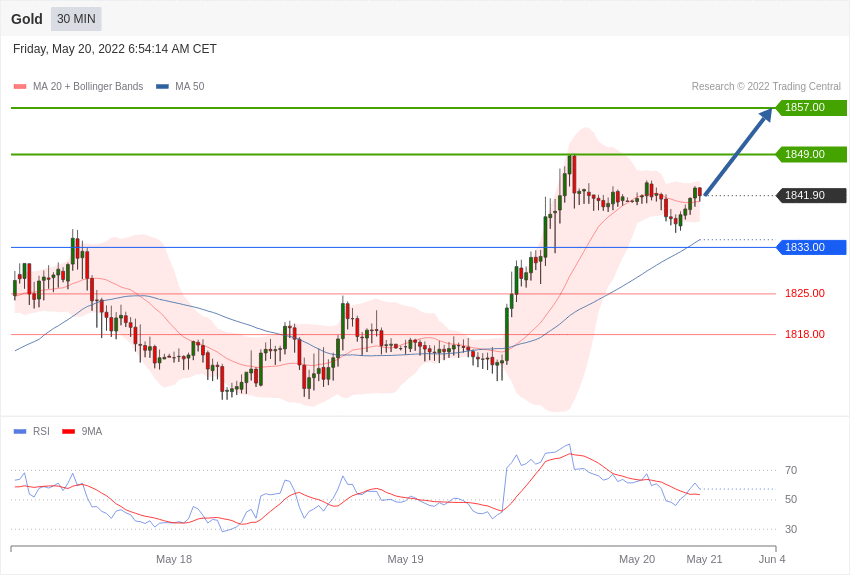Select the 1833.00 pivot price label

[x=812, y=247]
